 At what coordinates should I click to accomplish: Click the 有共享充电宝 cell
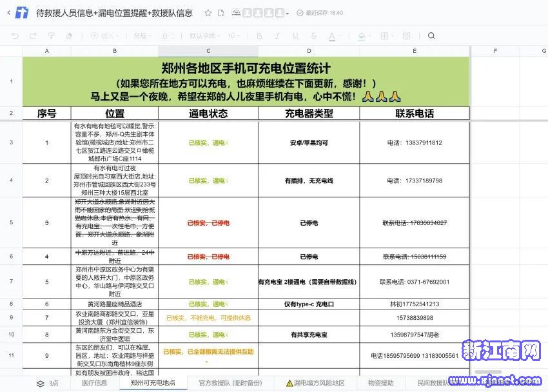(x=309, y=335)
